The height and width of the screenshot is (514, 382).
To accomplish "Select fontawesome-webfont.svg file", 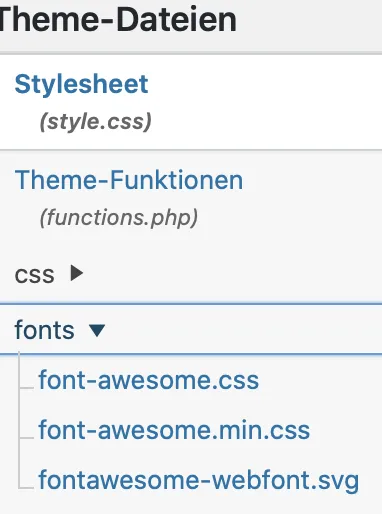I will pyautogui.click(x=199, y=481).
